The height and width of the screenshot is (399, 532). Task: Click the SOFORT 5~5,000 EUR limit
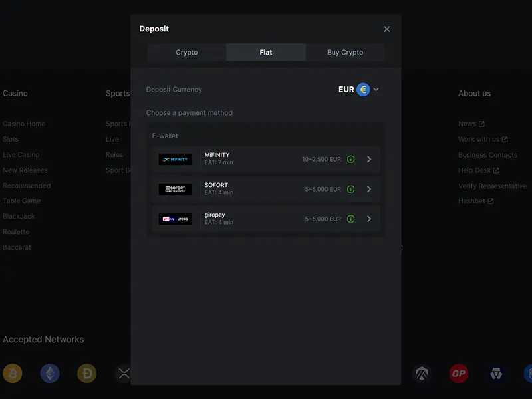click(x=323, y=189)
